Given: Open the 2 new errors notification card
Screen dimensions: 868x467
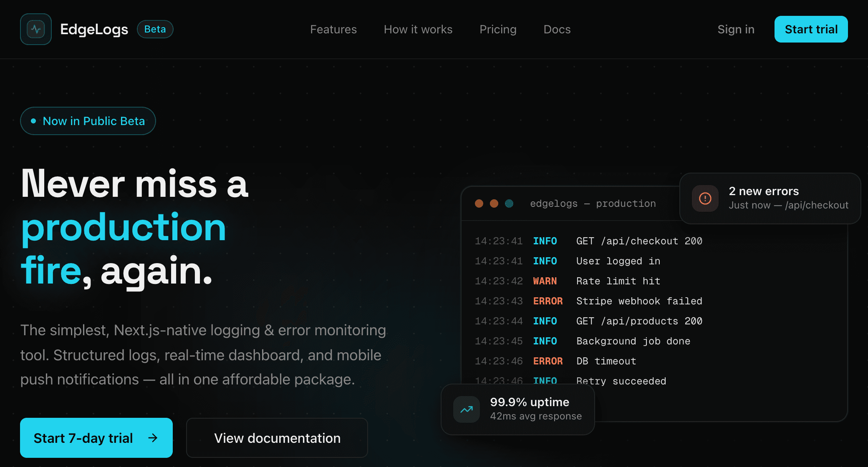Looking at the screenshot, I should (770, 198).
